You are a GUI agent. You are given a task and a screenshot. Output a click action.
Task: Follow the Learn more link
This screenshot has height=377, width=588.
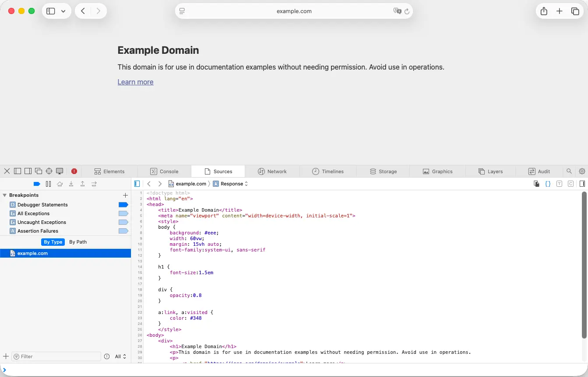coord(135,82)
